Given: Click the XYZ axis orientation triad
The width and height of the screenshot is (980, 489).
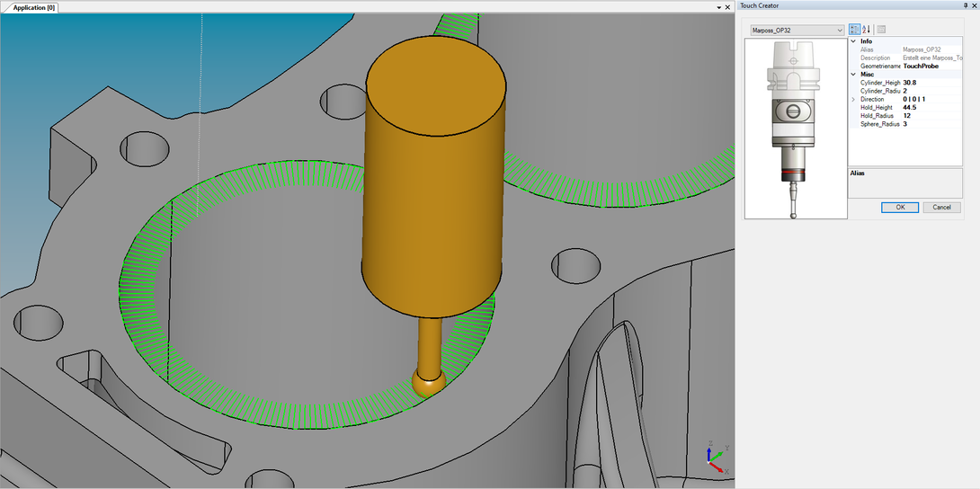Looking at the screenshot, I should coord(715,458).
